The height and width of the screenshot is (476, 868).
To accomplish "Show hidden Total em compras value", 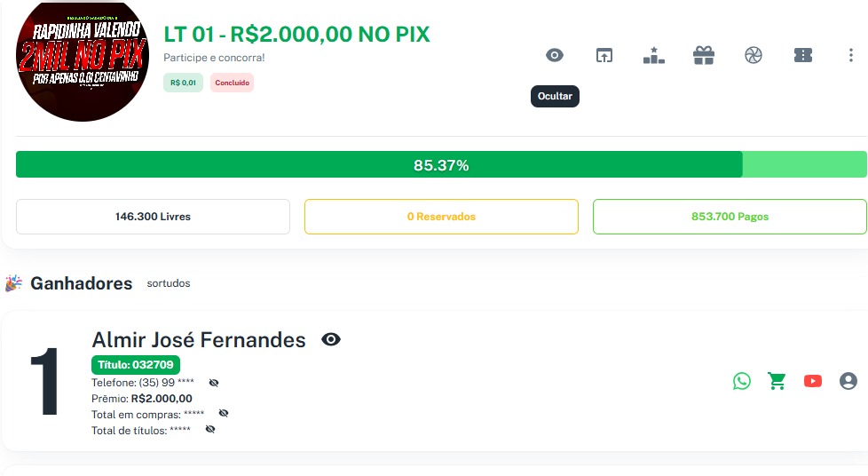I will (224, 414).
